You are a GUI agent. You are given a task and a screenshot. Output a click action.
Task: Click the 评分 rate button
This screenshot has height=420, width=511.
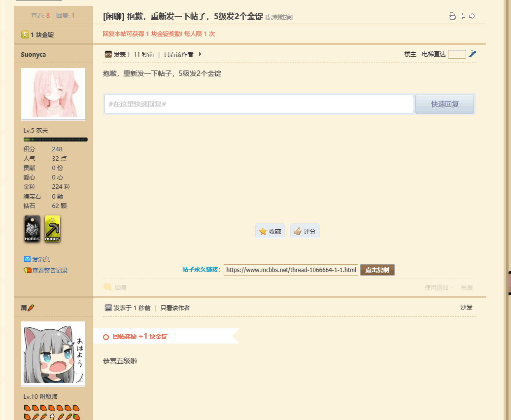(305, 231)
